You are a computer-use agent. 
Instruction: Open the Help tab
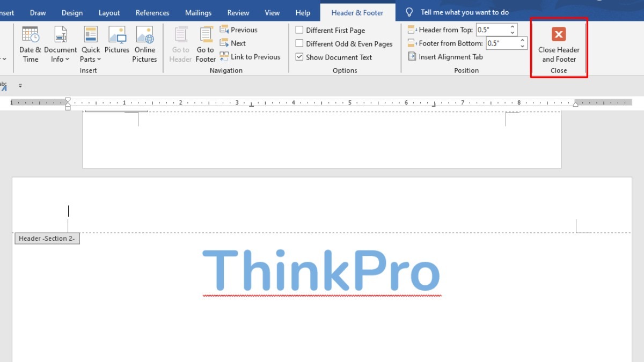(303, 13)
